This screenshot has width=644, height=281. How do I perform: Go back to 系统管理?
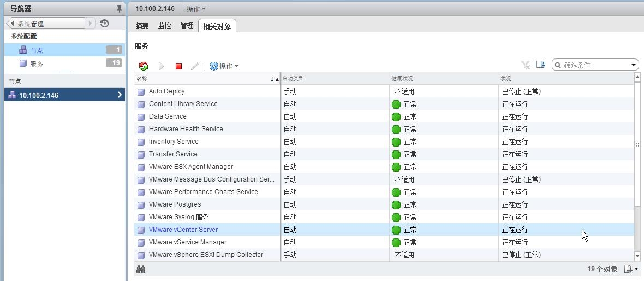[45, 24]
